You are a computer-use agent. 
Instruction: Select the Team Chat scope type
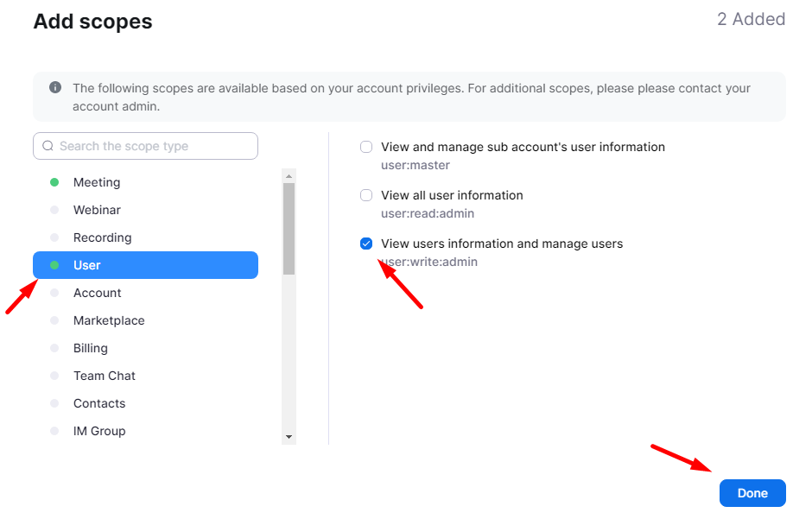(x=105, y=376)
